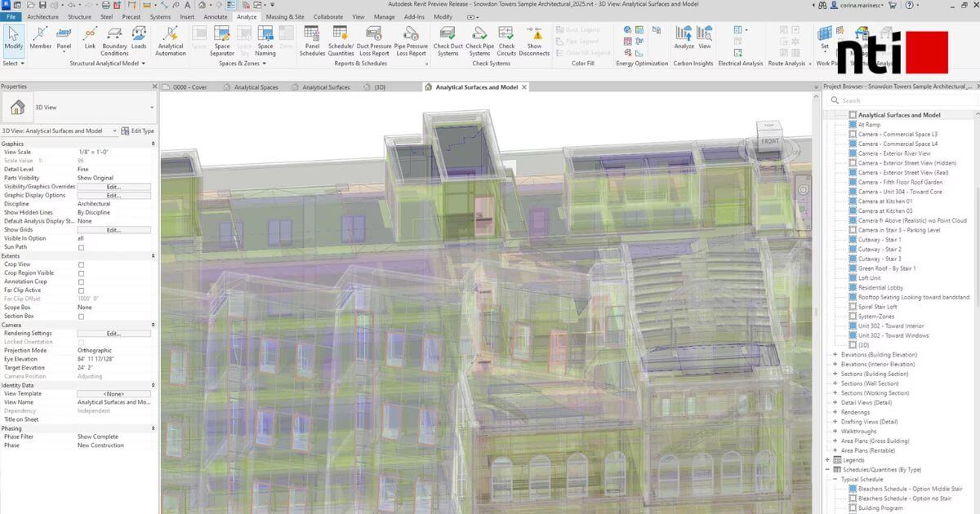This screenshot has height=514, width=980.
Task: Select Cutaway - Stair 1 view
Action: click(880, 240)
